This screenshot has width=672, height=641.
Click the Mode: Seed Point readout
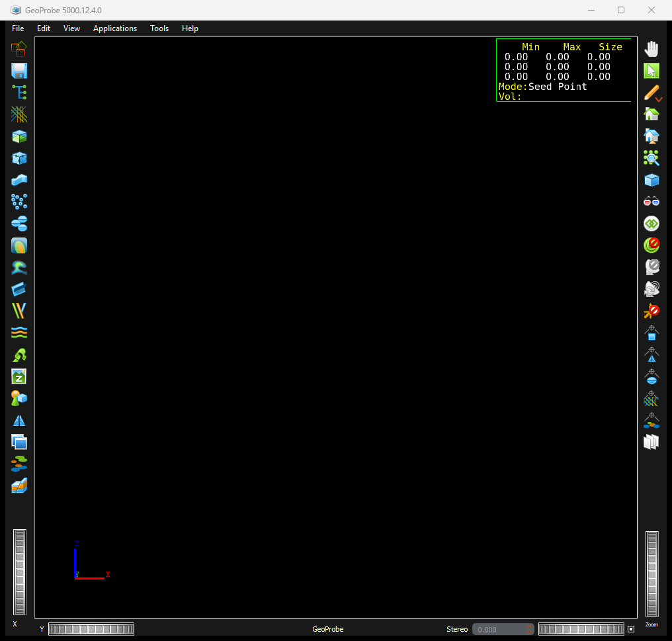(542, 87)
